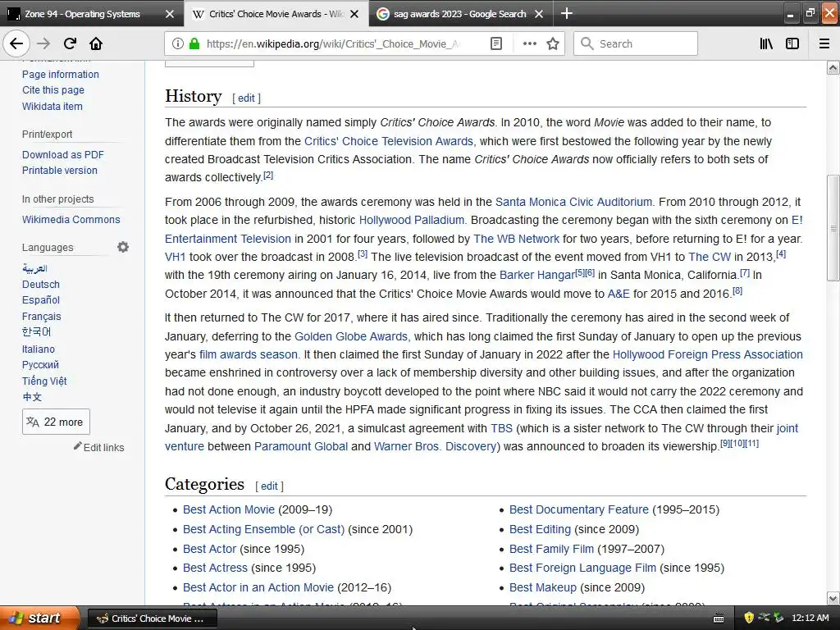Open the security shield tray icon
This screenshot has height=630, width=840.
(x=749, y=618)
